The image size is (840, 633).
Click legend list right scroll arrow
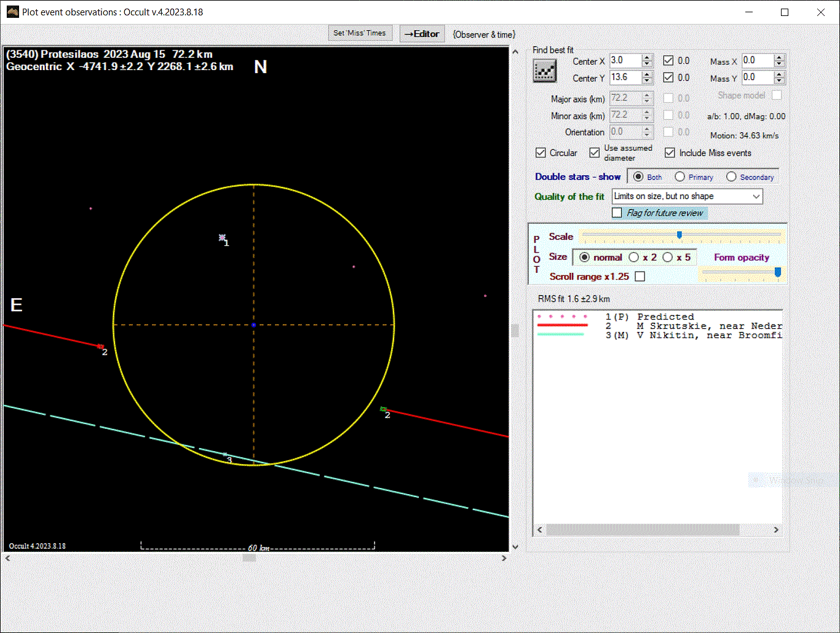[x=776, y=530]
